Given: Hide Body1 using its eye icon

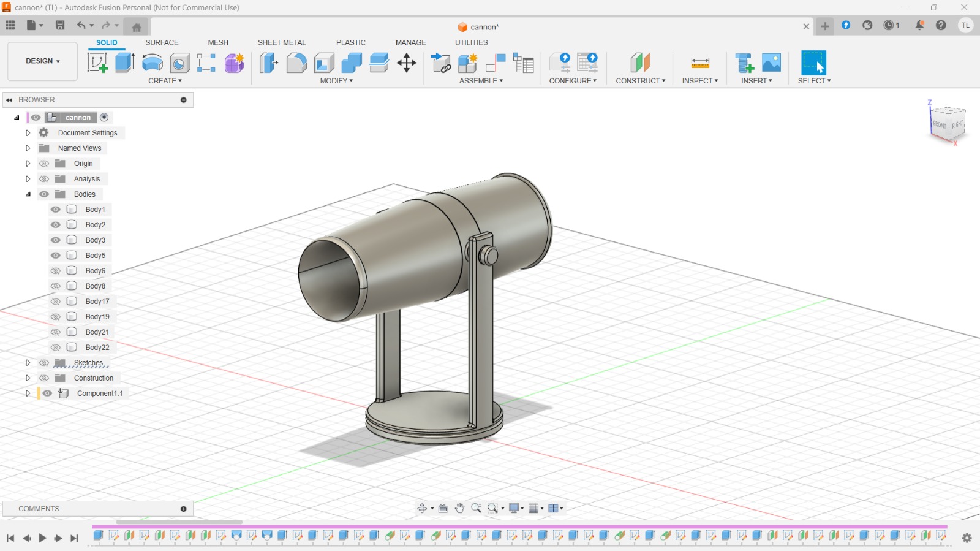Looking at the screenshot, I should (56, 210).
